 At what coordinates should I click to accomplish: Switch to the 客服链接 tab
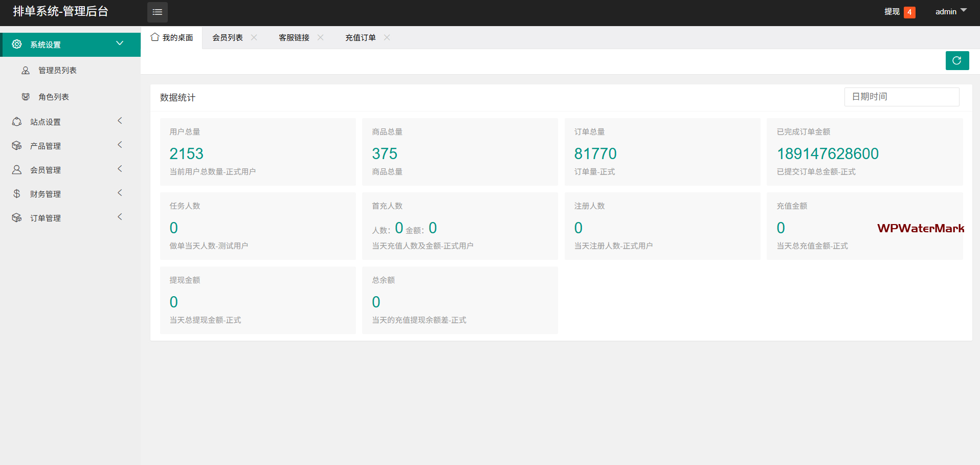coord(294,38)
